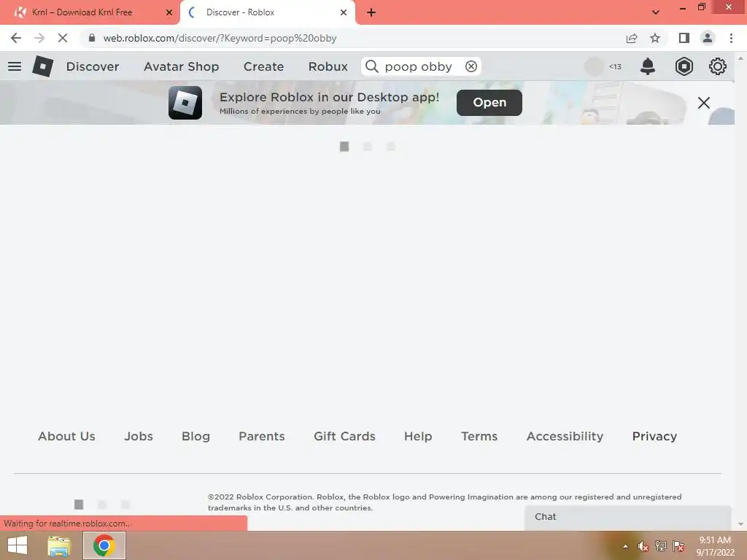The height and width of the screenshot is (560, 747).
Task: Click the page scrollbar down arrow
Action: [x=741, y=524]
